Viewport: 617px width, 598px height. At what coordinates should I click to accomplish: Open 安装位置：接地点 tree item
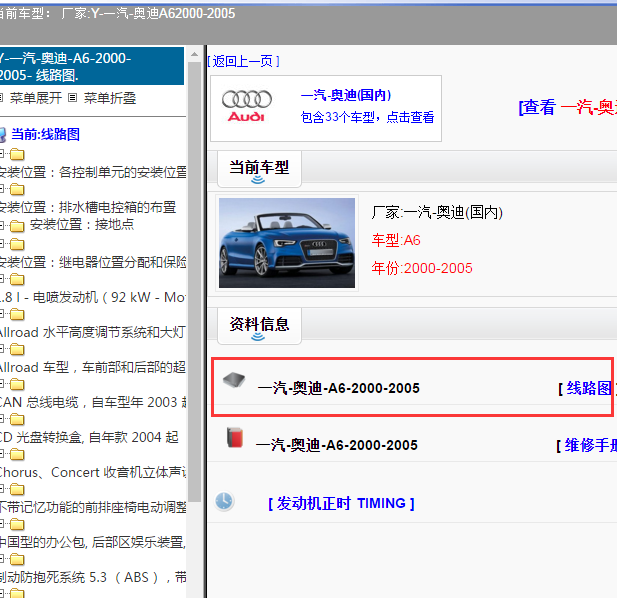pyautogui.click(x=82, y=224)
